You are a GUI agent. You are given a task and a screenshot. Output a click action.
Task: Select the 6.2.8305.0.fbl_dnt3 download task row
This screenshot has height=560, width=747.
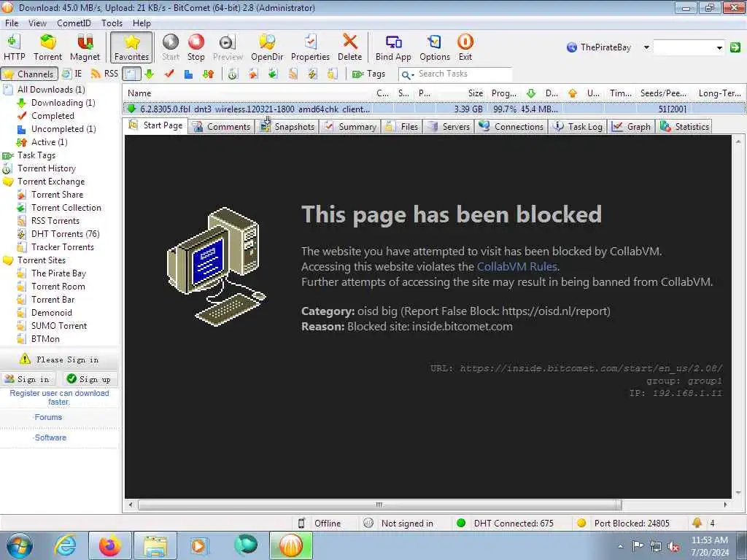tap(434, 109)
